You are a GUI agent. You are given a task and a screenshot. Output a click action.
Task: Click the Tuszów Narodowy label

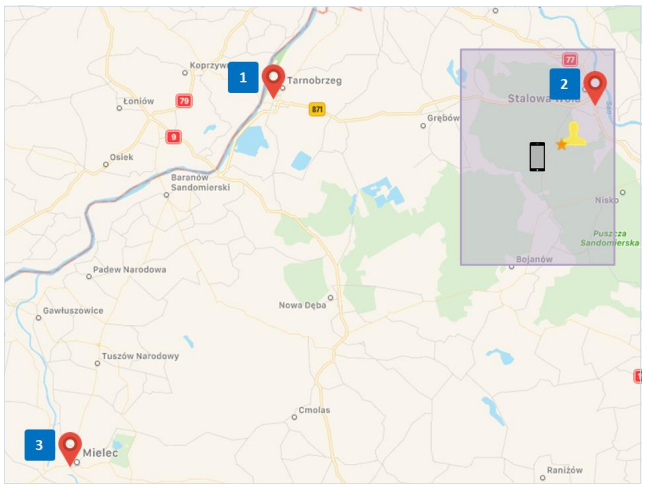pyautogui.click(x=140, y=356)
